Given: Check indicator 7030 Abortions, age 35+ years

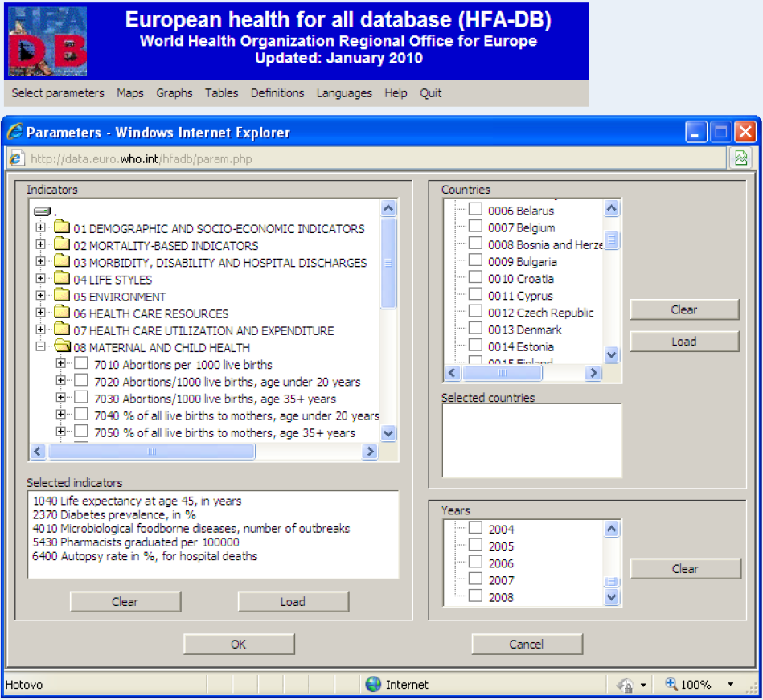Looking at the screenshot, I should point(81,397).
